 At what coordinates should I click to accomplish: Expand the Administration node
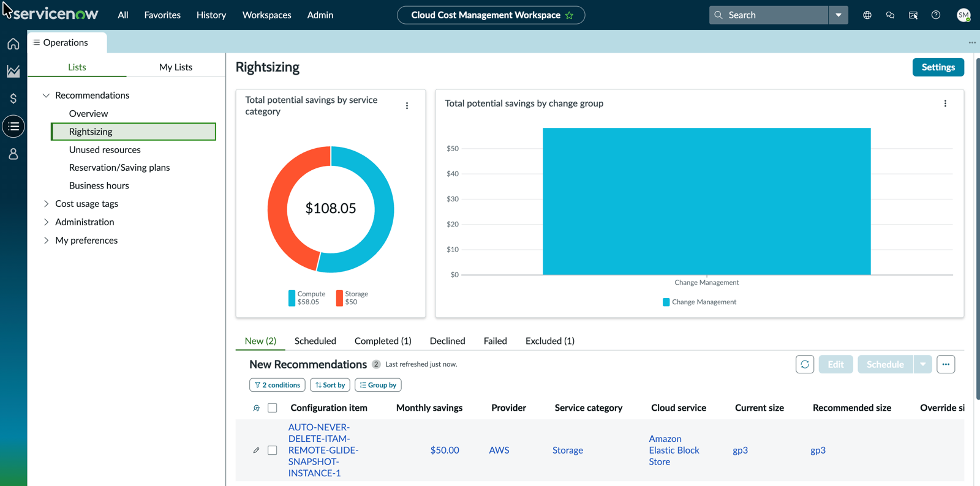pos(46,222)
